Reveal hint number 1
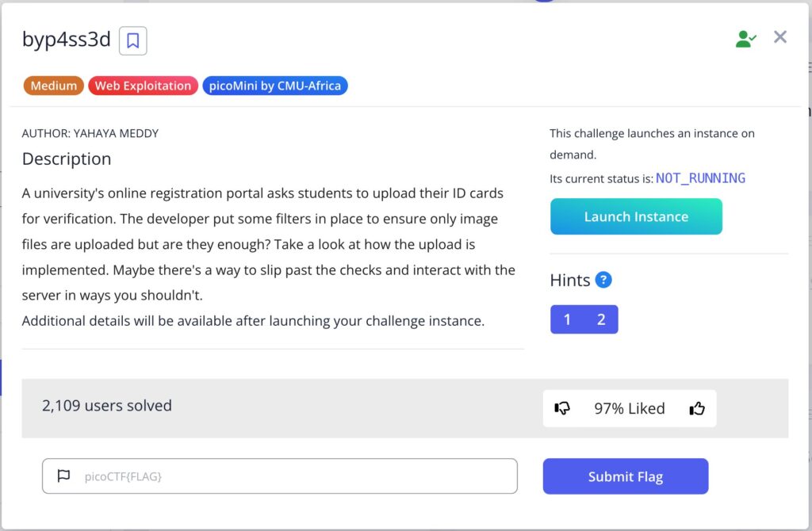Image resolution: width=812 pixels, height=531 pixels. (x=567, y=319)
